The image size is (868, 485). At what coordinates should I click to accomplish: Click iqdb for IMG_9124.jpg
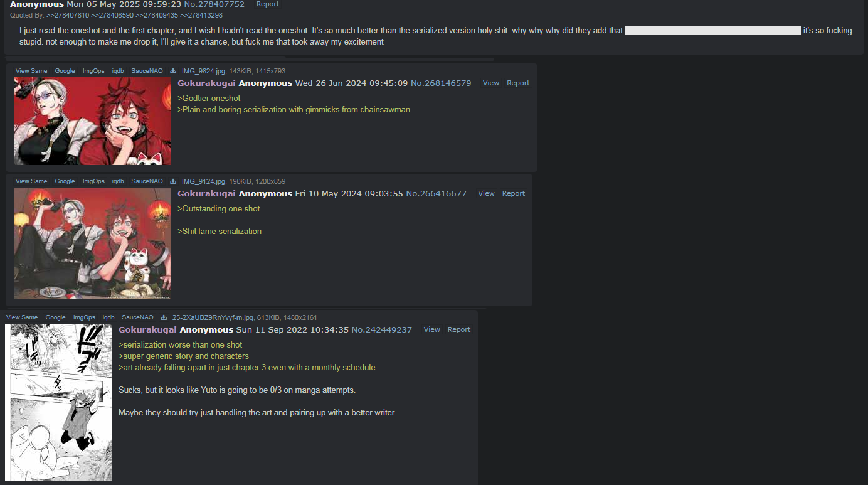coord(118,181)
